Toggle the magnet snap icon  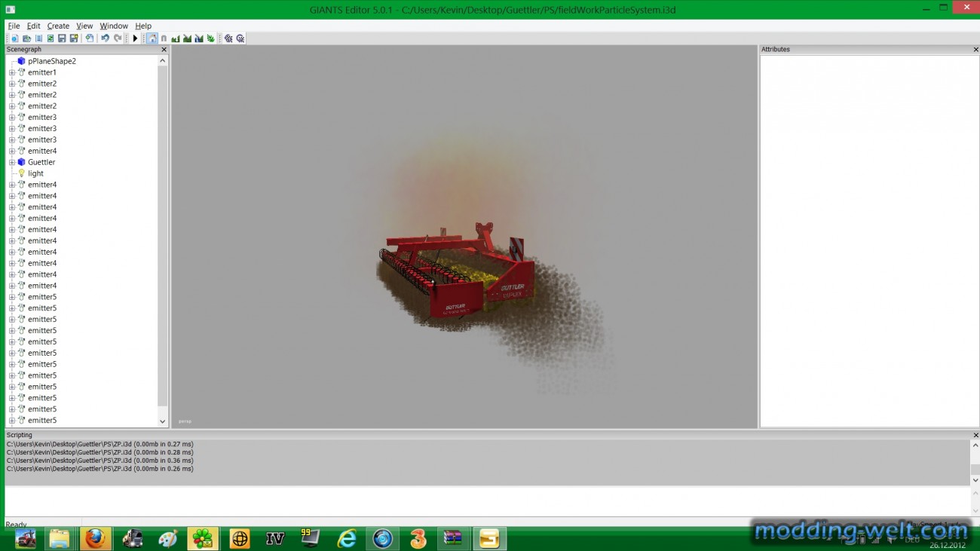[164, 38]
